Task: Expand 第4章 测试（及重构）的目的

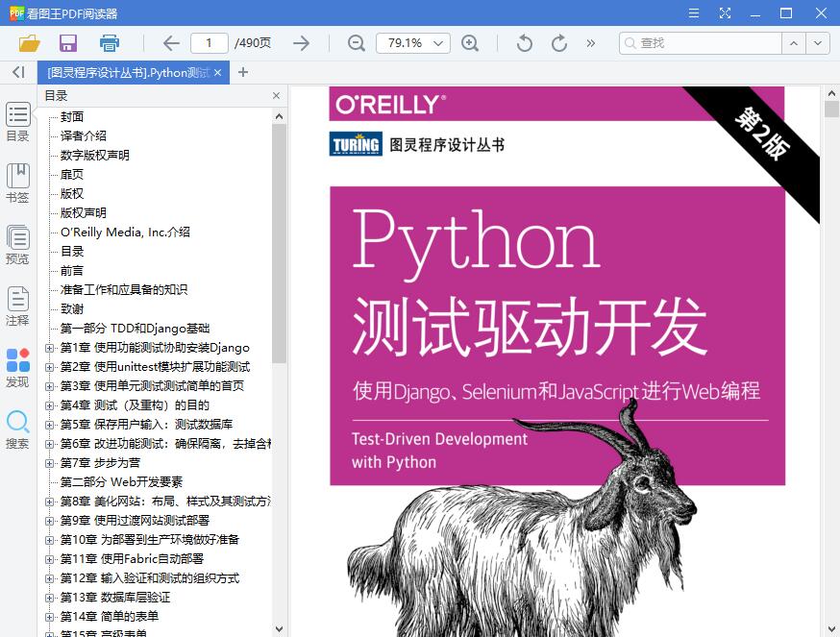Action: coord(49,406)
